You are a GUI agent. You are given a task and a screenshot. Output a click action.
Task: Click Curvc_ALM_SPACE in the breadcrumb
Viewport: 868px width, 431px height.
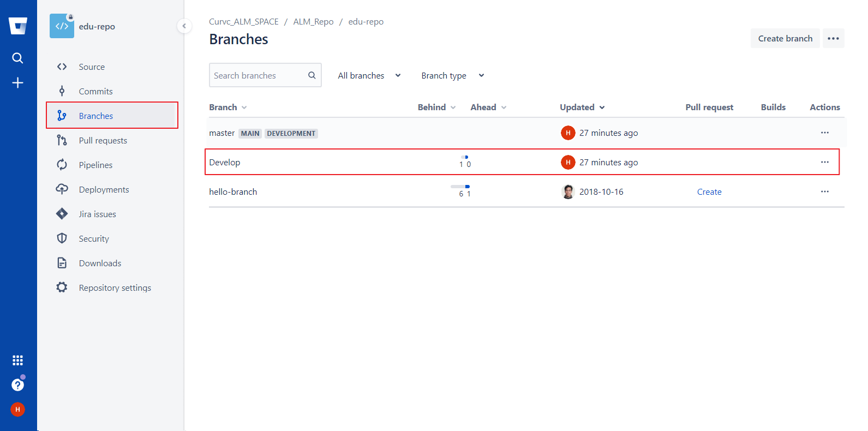[x=244, y=22]
